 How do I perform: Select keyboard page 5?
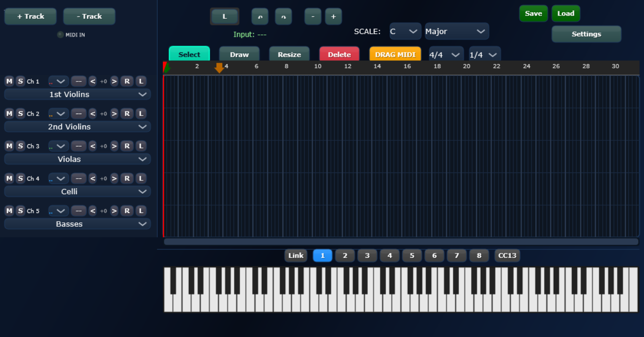(412, 255)
